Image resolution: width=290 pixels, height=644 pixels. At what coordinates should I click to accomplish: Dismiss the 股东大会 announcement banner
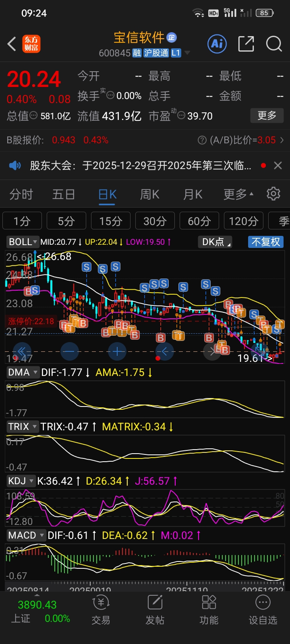click(278, 165)
